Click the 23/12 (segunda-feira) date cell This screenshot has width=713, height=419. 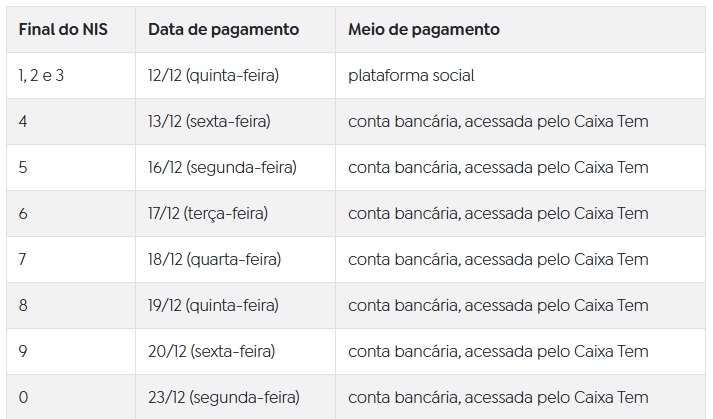tap(224, 398)
